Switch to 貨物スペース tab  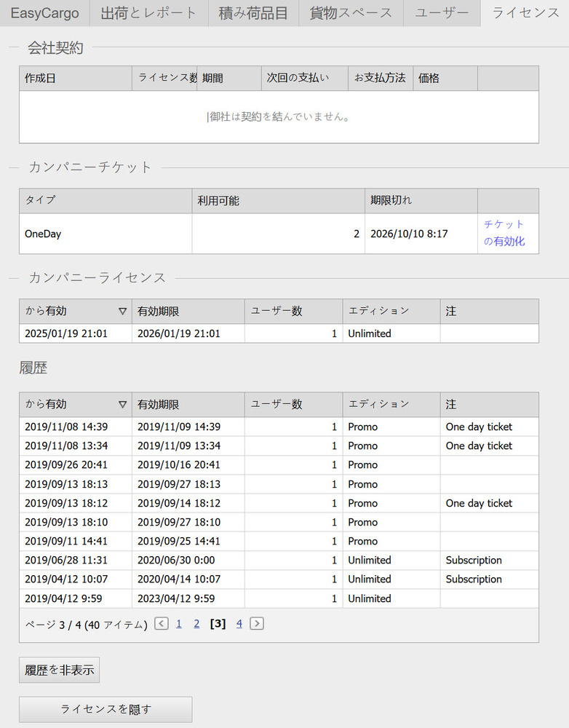point(351,13)
